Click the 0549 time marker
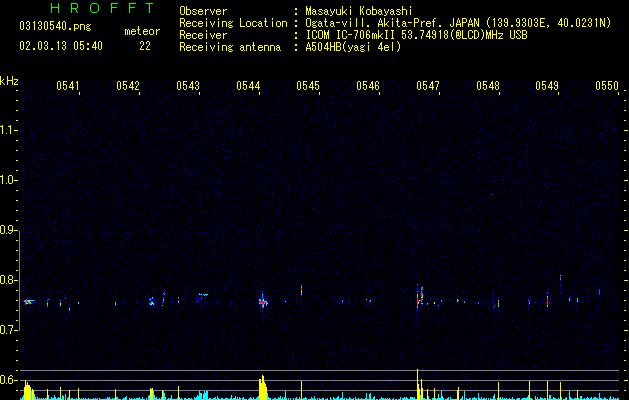Image resolution: width=629 pixels, height=400 pixels. [547, 86]
